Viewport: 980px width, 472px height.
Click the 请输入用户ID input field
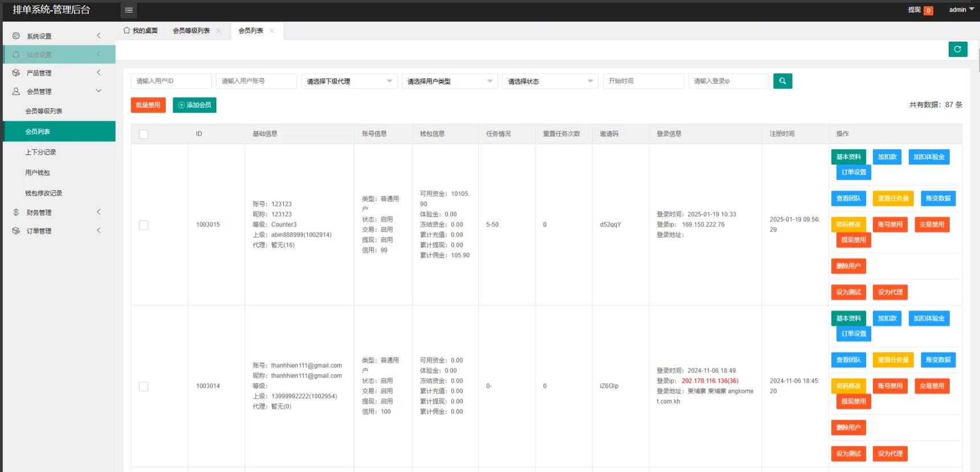171,81
